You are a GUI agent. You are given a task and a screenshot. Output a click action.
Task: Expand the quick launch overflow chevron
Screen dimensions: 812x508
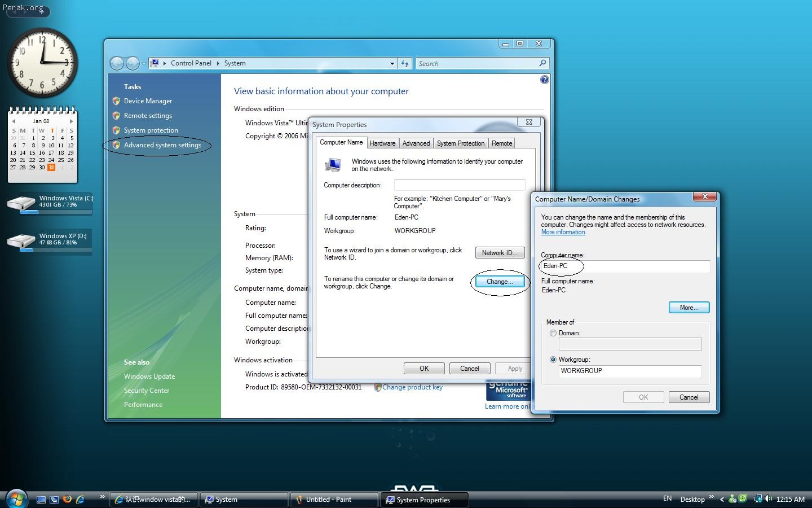click(102, 497)
